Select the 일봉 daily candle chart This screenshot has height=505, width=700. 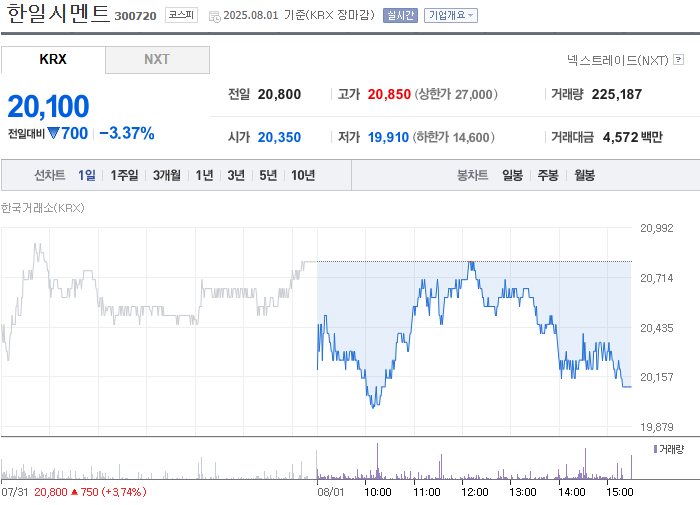[512, 175]
